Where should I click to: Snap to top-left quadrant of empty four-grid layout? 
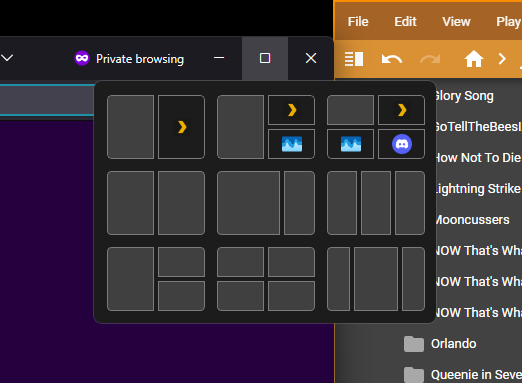[x=241, y=262]
